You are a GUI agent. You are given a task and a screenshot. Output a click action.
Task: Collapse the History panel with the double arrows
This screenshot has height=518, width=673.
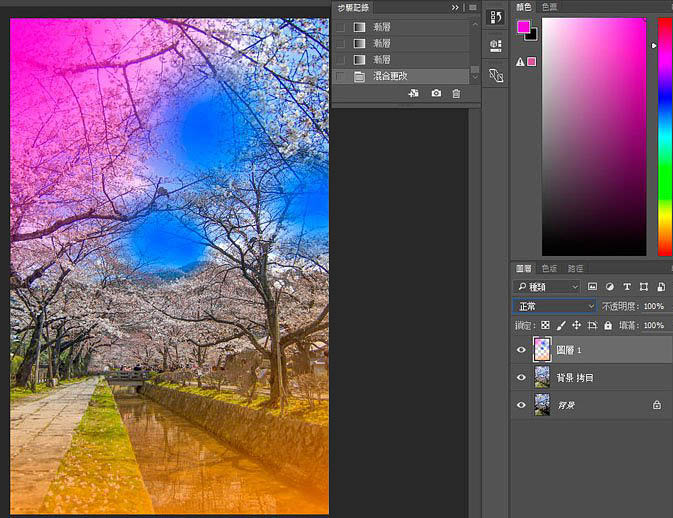(x=456, y=7)
